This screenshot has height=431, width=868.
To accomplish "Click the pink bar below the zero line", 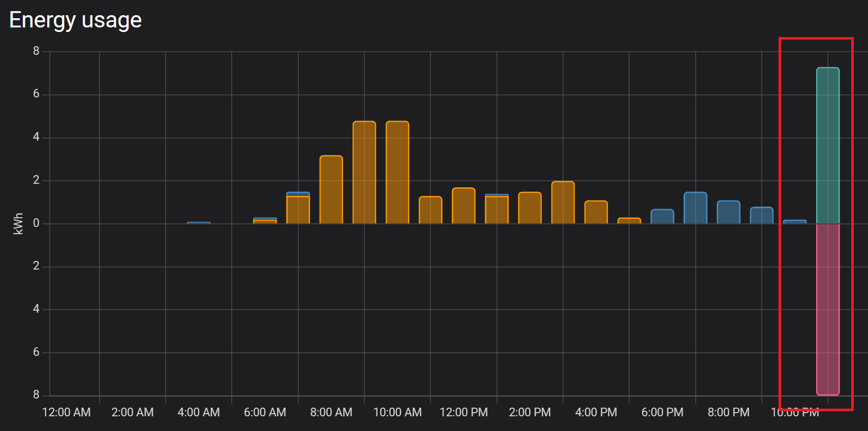I will point(828,309).
